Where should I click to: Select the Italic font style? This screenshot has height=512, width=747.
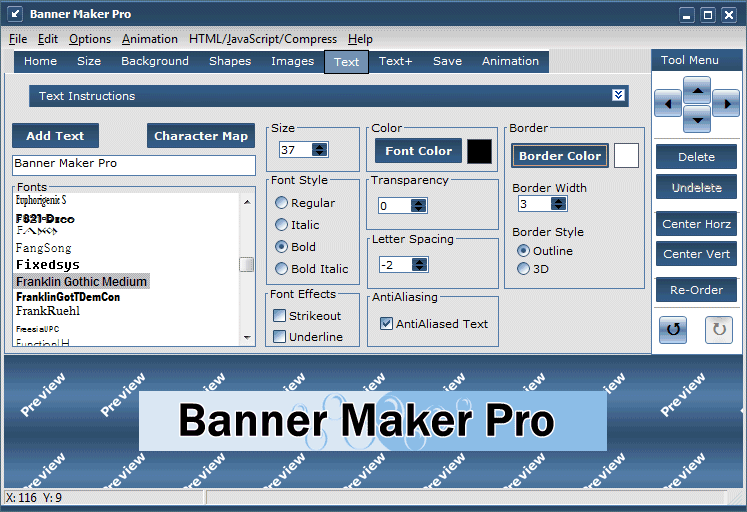pos(282,225)
